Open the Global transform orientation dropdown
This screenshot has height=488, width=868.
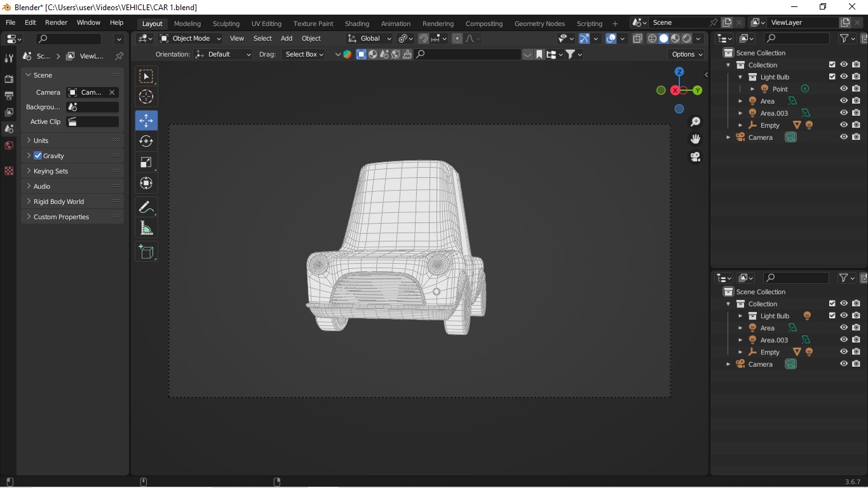[x=369, y=39]
